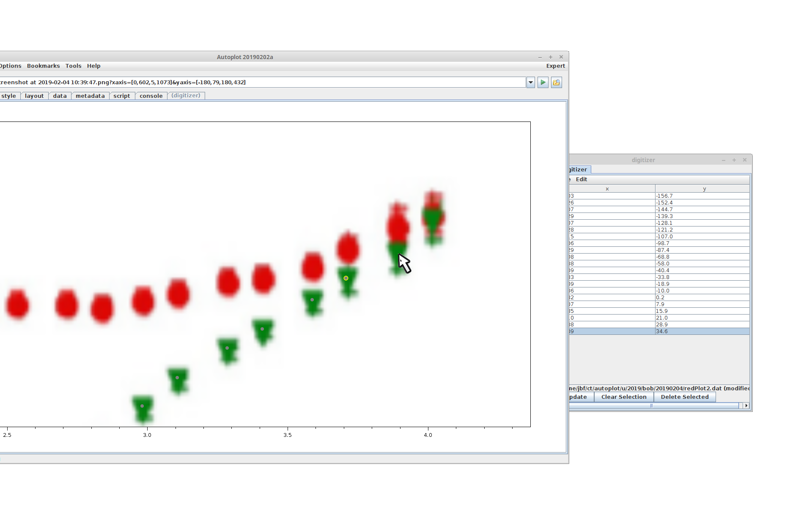Select the row with y value -68.8
This screenshot has height=508, width=812.
(659, 257)
